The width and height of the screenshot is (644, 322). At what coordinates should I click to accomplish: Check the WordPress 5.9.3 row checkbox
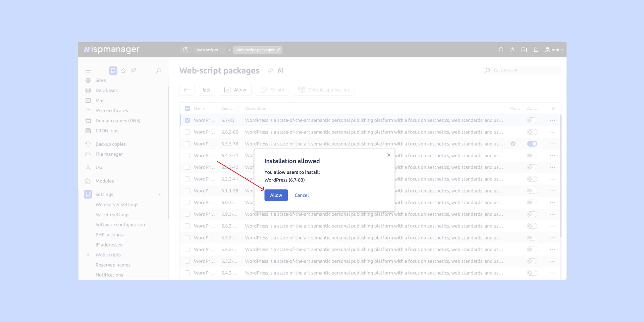point(187,214)
